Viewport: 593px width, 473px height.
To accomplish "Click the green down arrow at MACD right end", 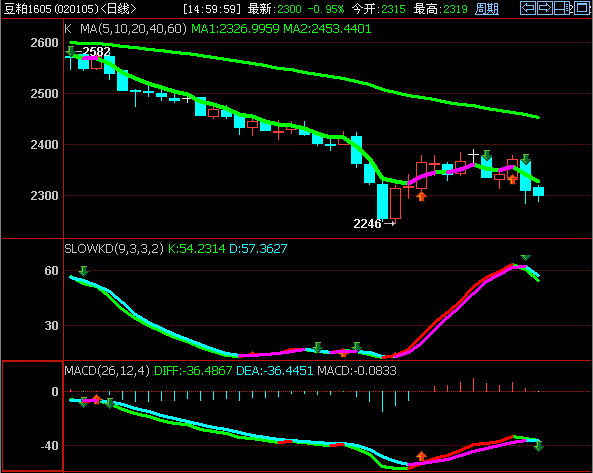I will 539,447.
